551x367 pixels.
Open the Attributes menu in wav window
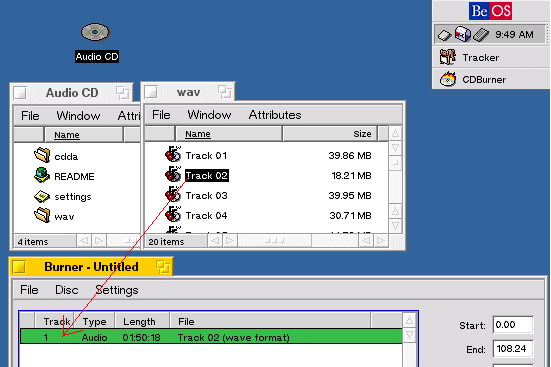click(x=275, y=115)
